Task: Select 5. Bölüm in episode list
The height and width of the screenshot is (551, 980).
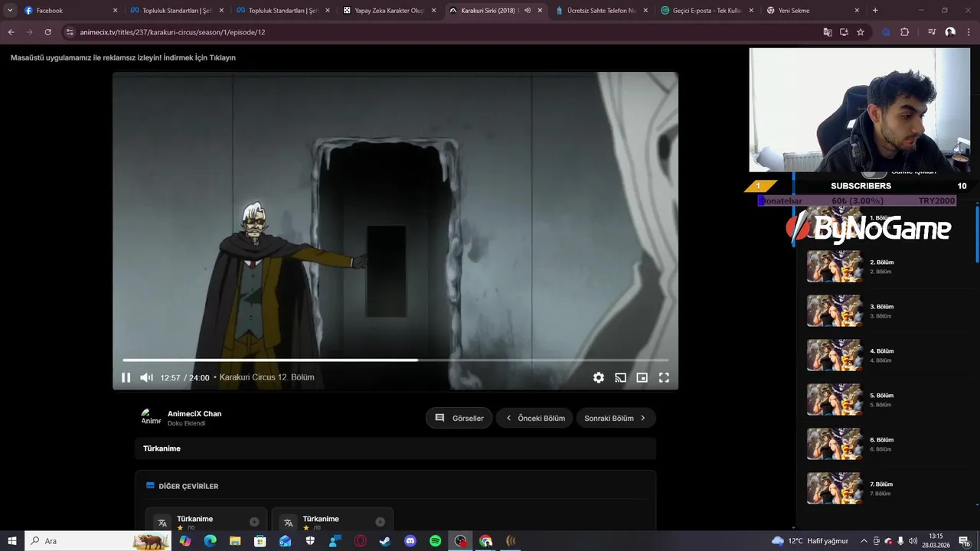Action: pyautogui.click(x=882, y=399)
